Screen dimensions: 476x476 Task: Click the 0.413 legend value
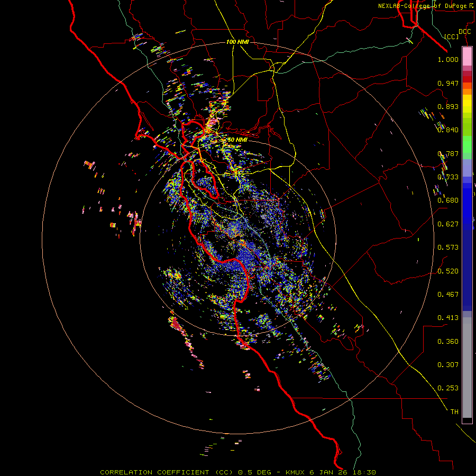[448, 318]
